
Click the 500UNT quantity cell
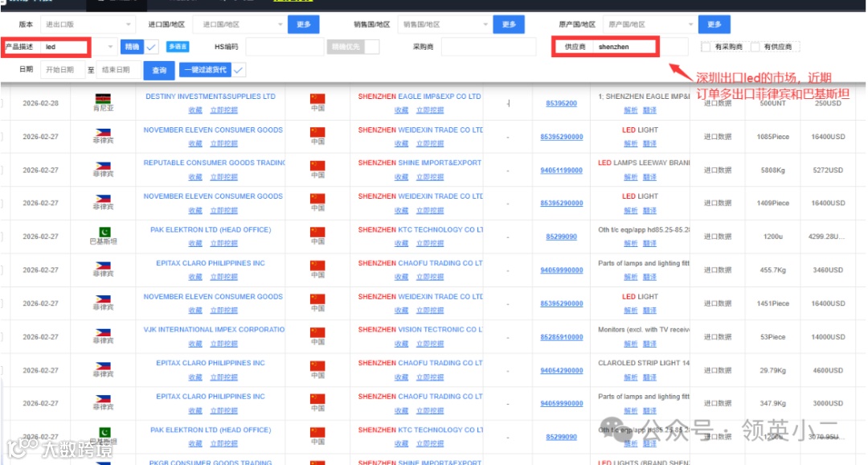[x=773, y=104]
